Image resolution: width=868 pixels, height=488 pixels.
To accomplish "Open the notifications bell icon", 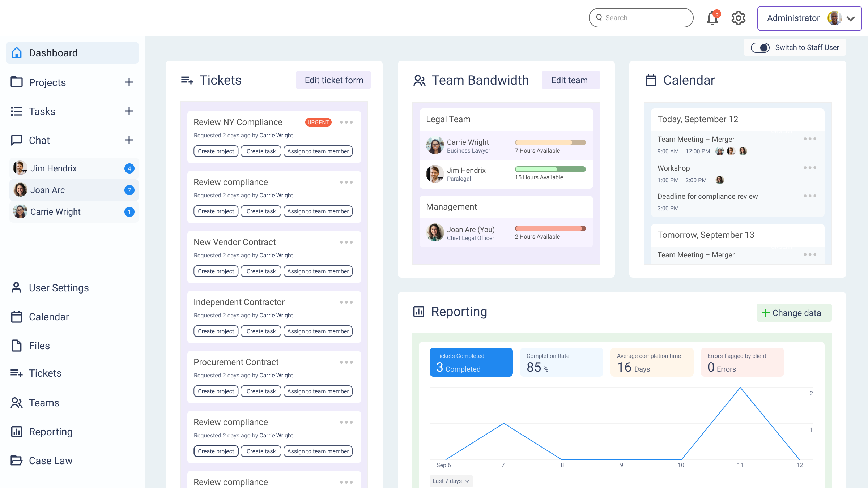I will tap(712, 18).
